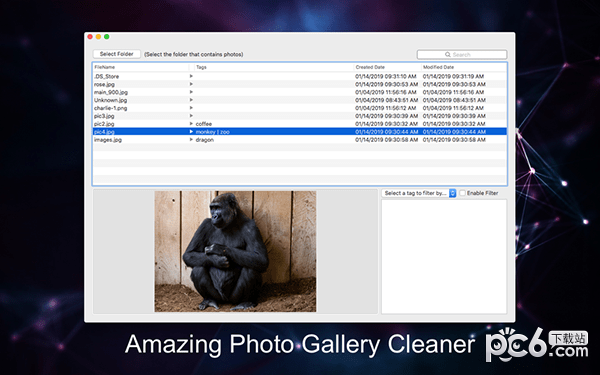This screenshot has height=375, width=600.
Task: Click triangle icon beside main_900.jpg
Action: pos(191,92)
